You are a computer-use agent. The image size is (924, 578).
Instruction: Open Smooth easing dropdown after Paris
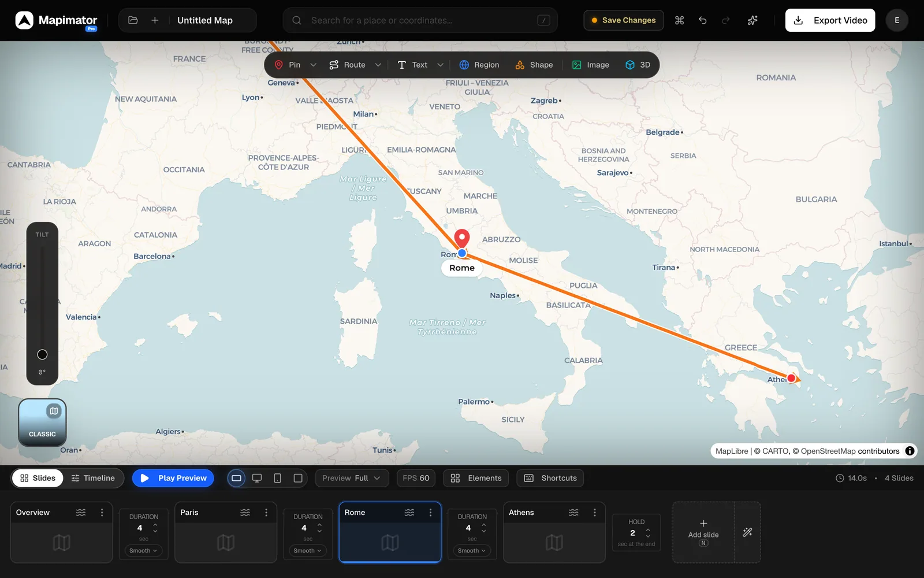coord(307,551)
